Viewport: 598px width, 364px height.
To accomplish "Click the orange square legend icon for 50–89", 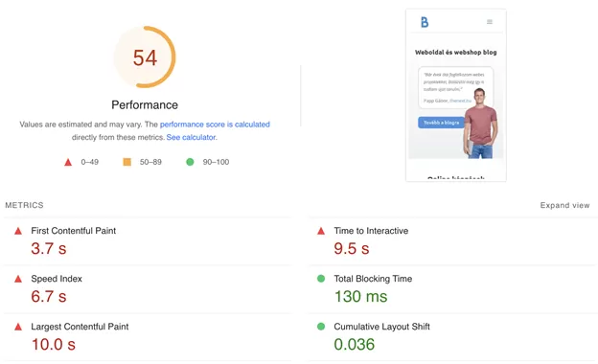I will (127, 162).
